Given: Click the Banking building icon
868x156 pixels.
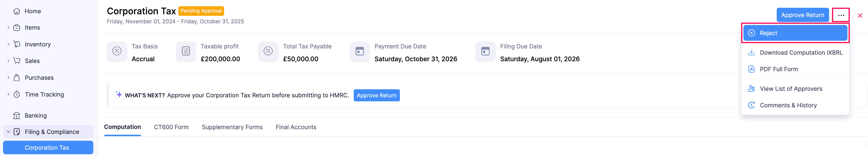Looking at the screenshot, I should (x=17, y=116).
